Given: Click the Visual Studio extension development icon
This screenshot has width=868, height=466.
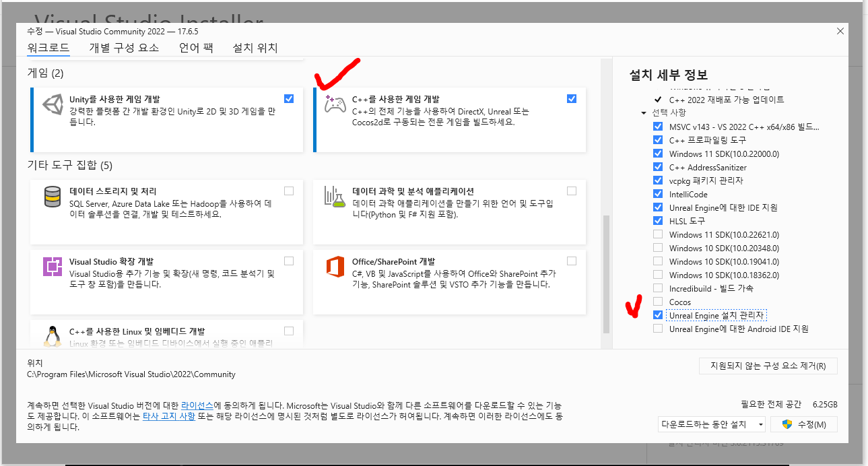Looking at the screenshot, I should [x=52, y=267].
